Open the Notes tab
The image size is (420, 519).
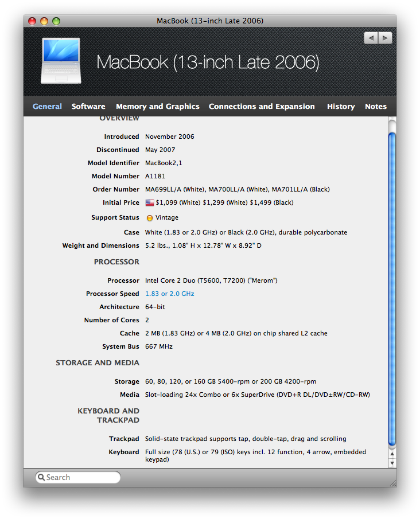[376, 107]
